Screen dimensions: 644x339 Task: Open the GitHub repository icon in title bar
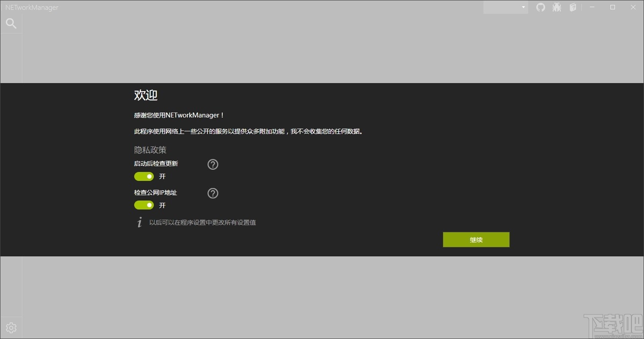click(541, 7)
